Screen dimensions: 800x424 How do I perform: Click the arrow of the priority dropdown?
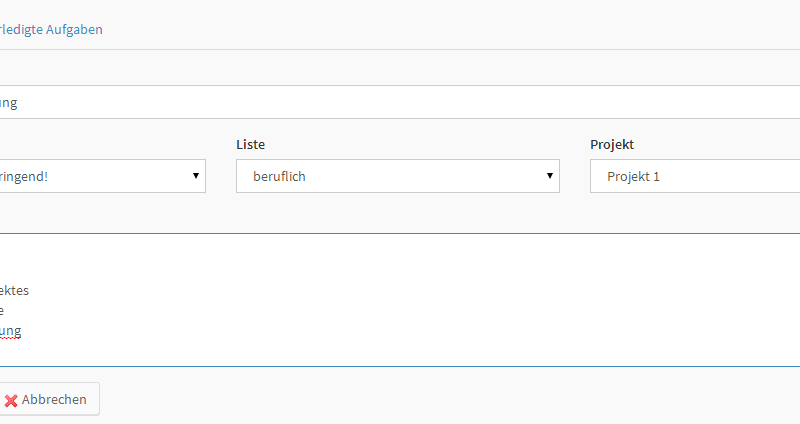click(196, 176)
